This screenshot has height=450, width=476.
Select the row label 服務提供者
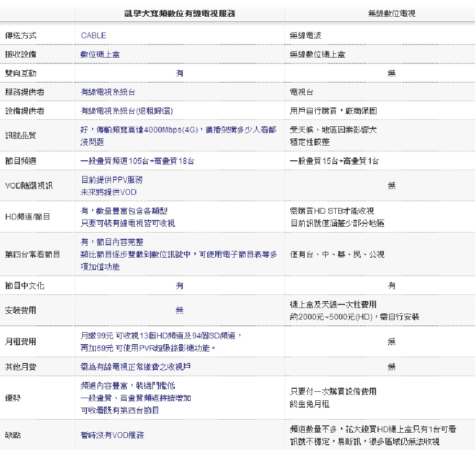click(25, 92)
